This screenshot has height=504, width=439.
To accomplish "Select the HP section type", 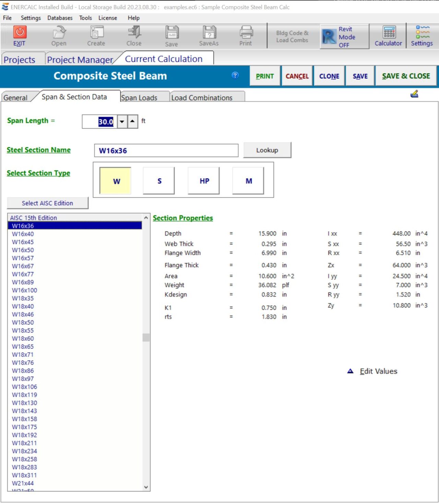I will (204, 181).
